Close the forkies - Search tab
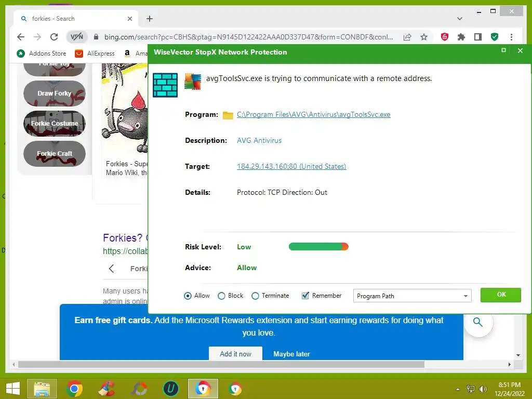 point(129,19)
